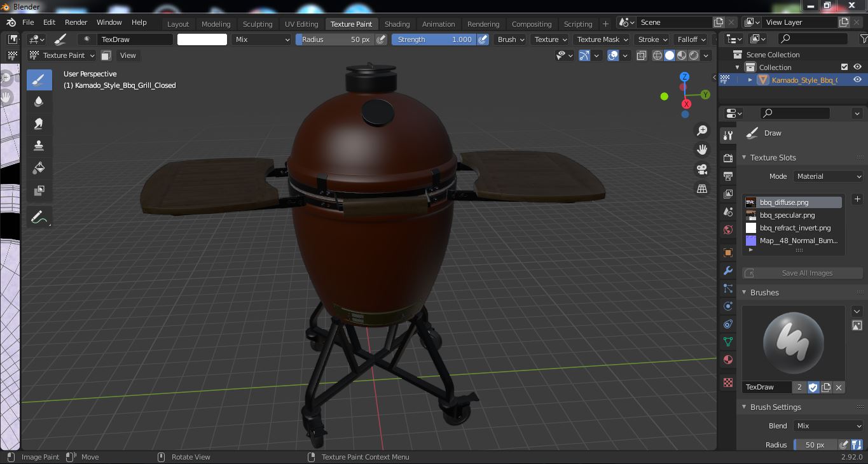Open the Blend Mix dropdown in Brush Settings

828,426
